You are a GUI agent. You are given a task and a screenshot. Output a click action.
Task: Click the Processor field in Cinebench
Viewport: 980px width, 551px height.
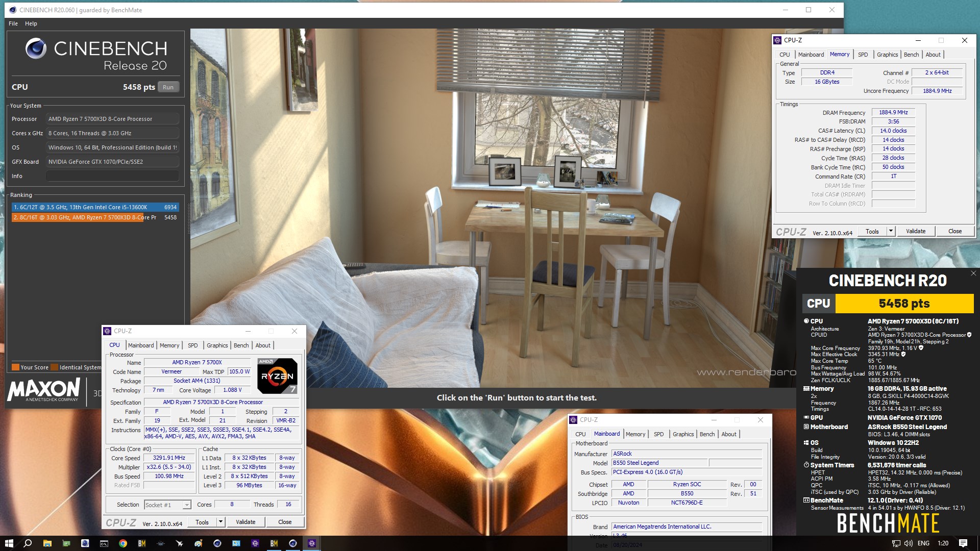click(x=112, y=119)
